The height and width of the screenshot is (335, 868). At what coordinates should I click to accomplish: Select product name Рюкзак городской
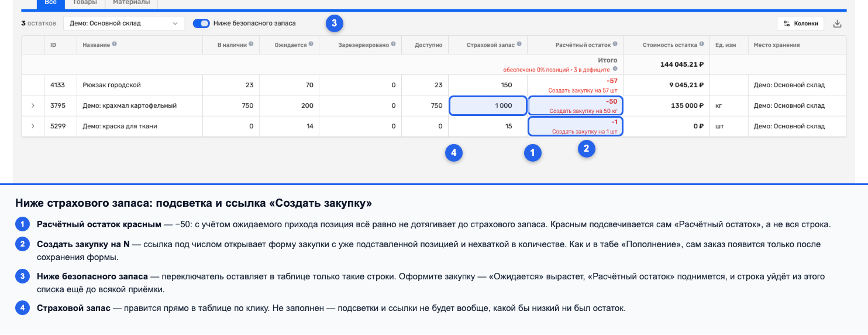[x=112, y=86]
